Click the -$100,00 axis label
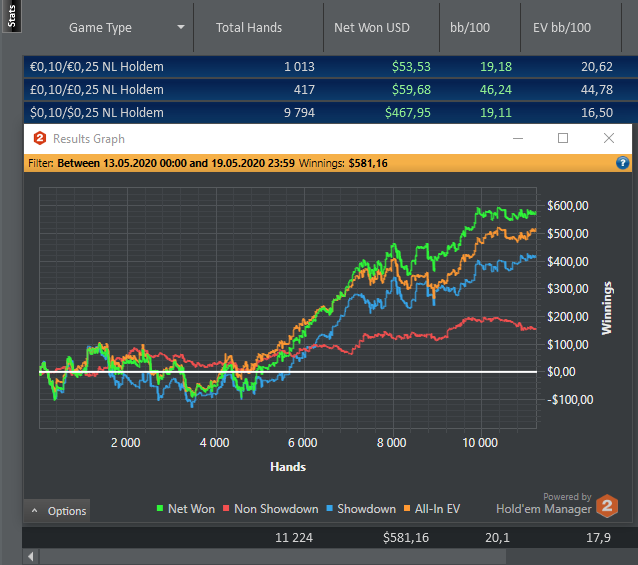This screenshot has height=565, width=638. (570, 399)
